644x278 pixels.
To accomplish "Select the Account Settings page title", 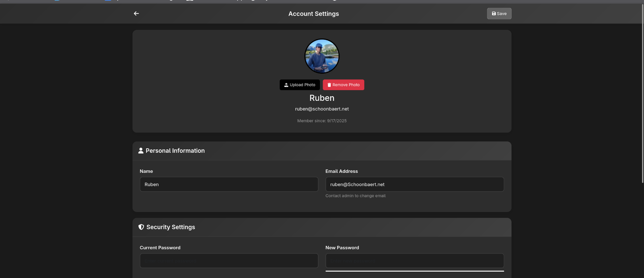I will pyautogui.click(x=313, y=14).
